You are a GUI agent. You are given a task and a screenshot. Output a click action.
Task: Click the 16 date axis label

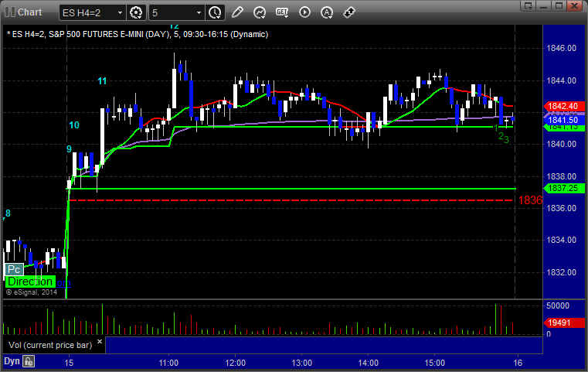click(518, 363)
